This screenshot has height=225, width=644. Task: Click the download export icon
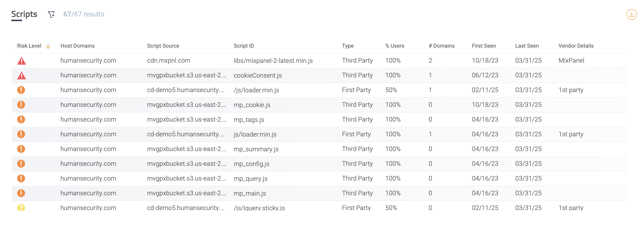tap(631, 14)
